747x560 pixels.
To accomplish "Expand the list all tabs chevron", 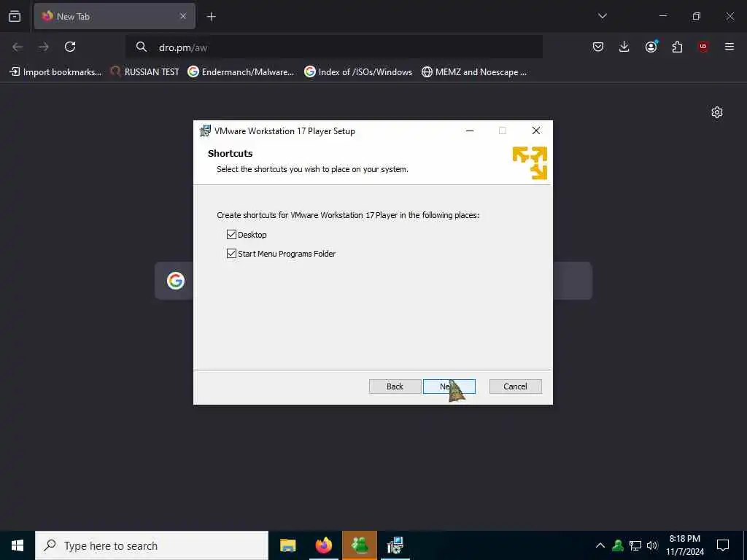I will click(x=602, y=16).
